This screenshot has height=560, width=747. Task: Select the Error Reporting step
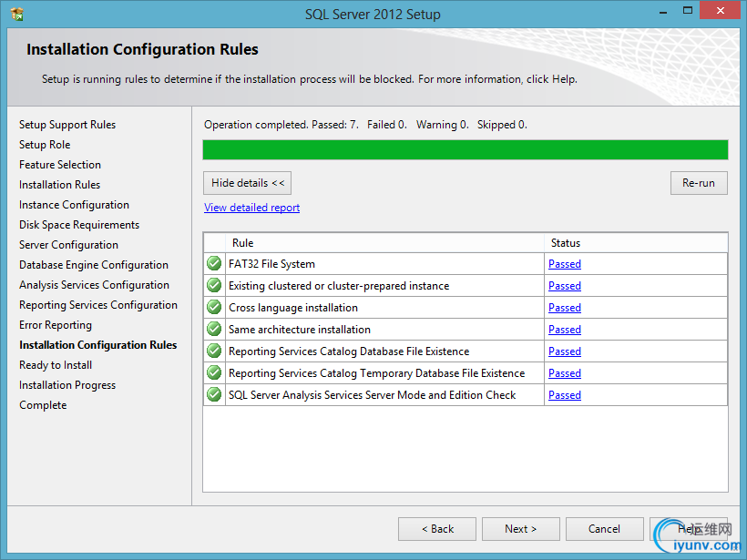pyautogui.click(x=56, y=325)
